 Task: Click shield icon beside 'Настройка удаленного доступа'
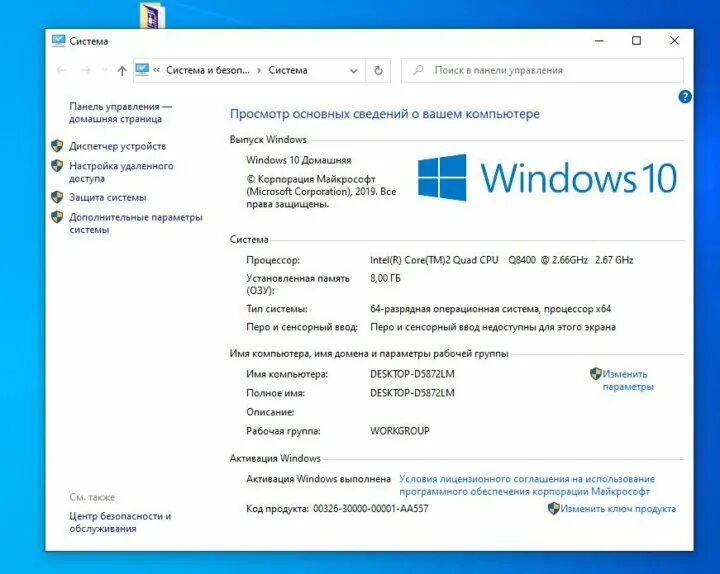coord(57,166)
